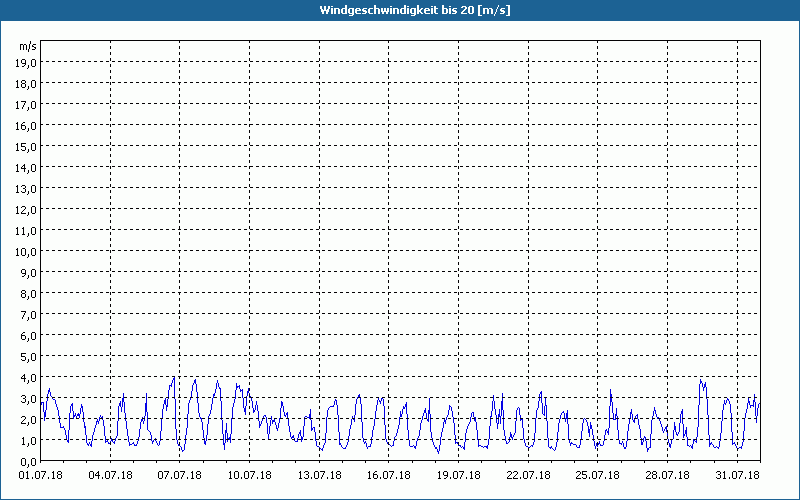Select the date label 28.07.18

tap(667, 476)
